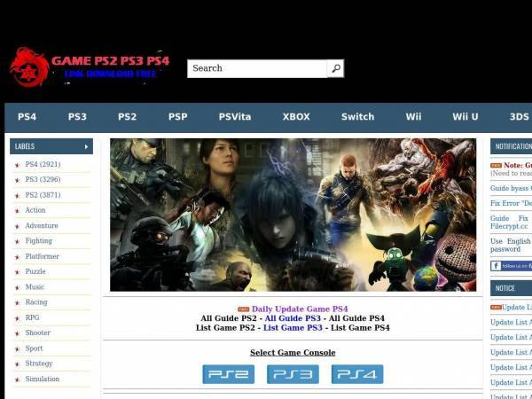532x399 pixels.
Task: Open the Shooter label
Action: [x=37, y=333]
